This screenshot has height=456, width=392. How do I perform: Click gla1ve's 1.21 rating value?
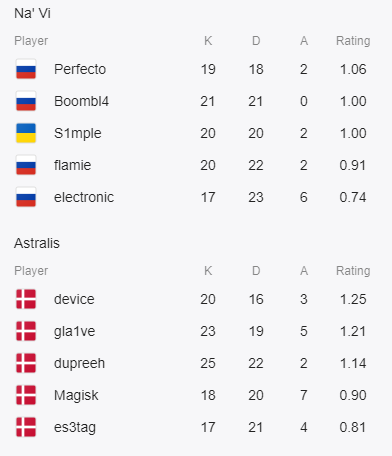(x=353, y=331)
